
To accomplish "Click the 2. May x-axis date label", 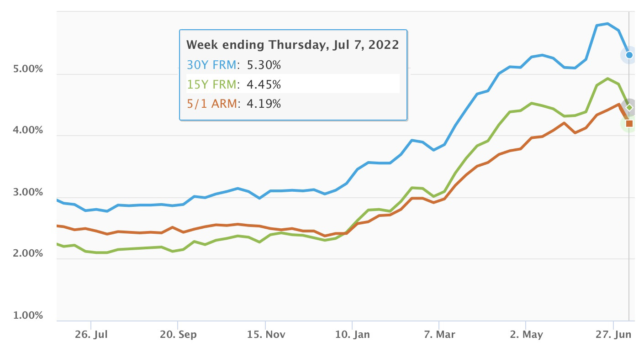I will (x=526, y=335).
